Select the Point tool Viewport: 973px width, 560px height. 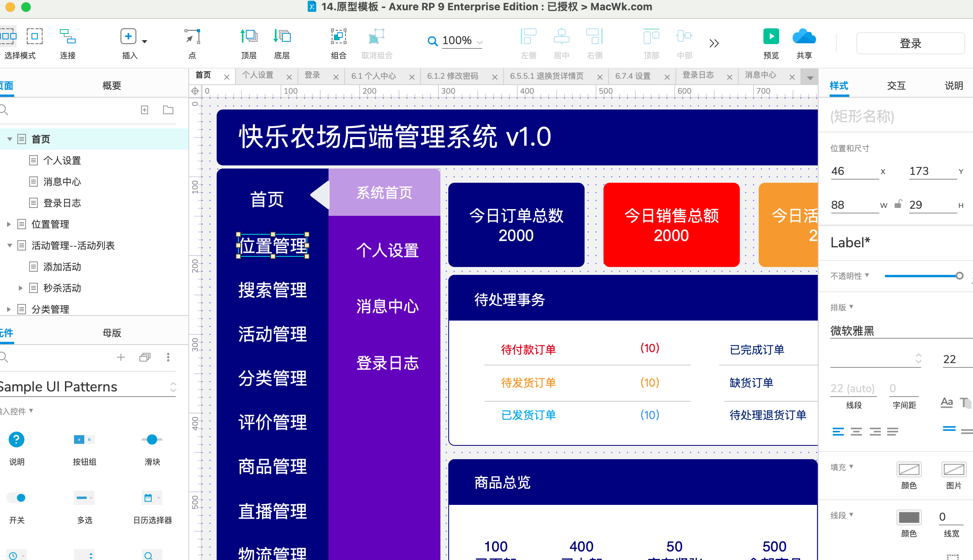pyautogui.click(x=192, y=37)
